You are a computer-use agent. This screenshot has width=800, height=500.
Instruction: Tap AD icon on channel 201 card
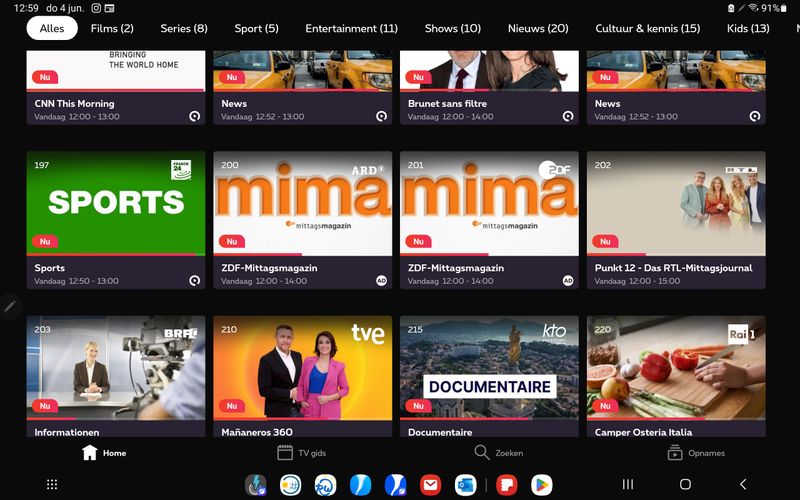[x=568, y=281]
